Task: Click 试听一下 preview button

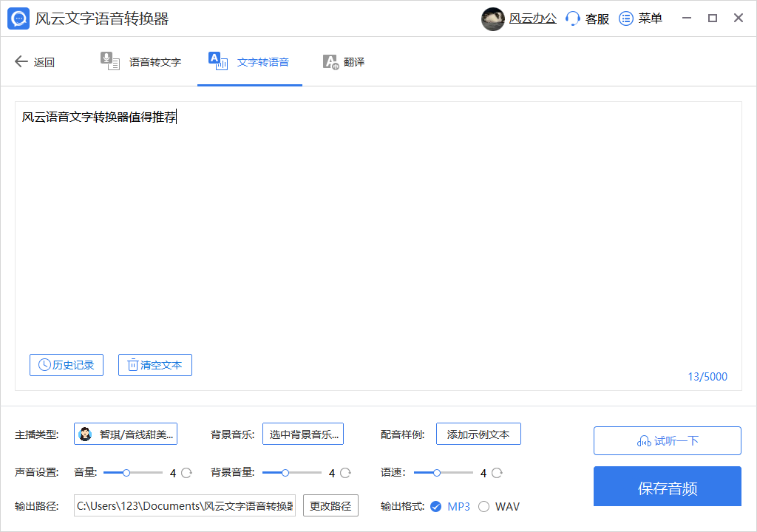Action: tap(668, 441)
